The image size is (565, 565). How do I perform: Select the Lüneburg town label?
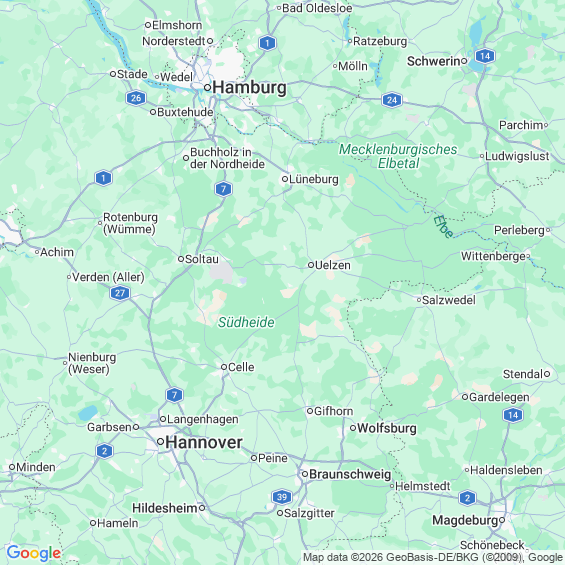click(x=313, y=179)
